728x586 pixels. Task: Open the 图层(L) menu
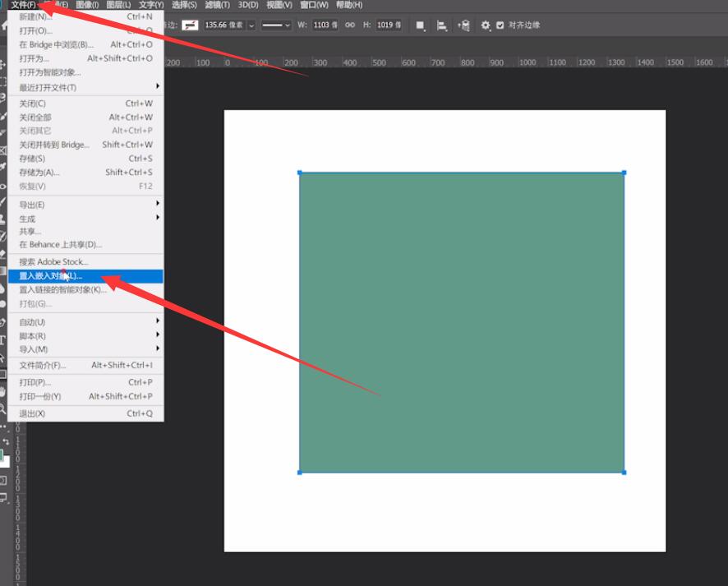click(118, 5)
